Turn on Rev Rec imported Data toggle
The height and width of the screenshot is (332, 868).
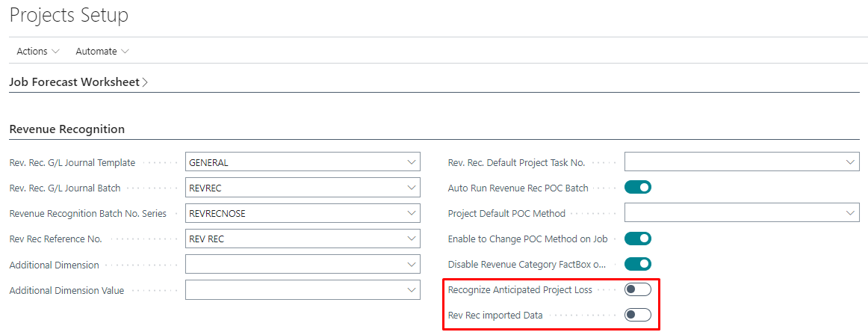point(638,315)
